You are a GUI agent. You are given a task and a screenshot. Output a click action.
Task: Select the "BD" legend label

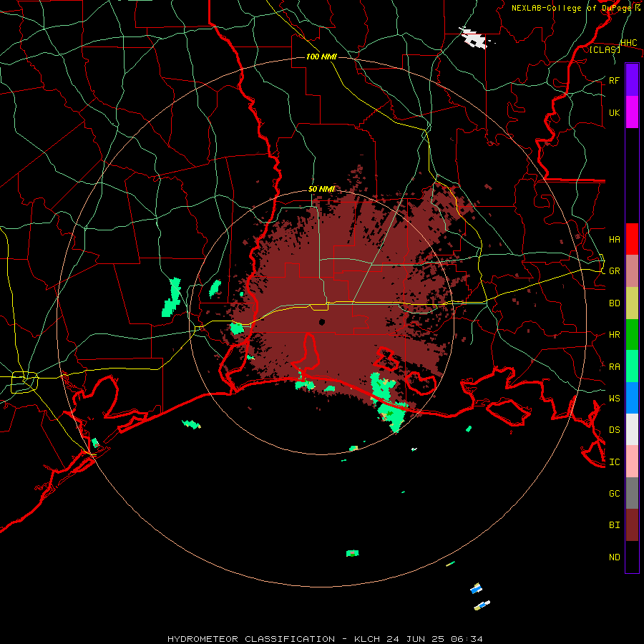click(x=614, y=303)
